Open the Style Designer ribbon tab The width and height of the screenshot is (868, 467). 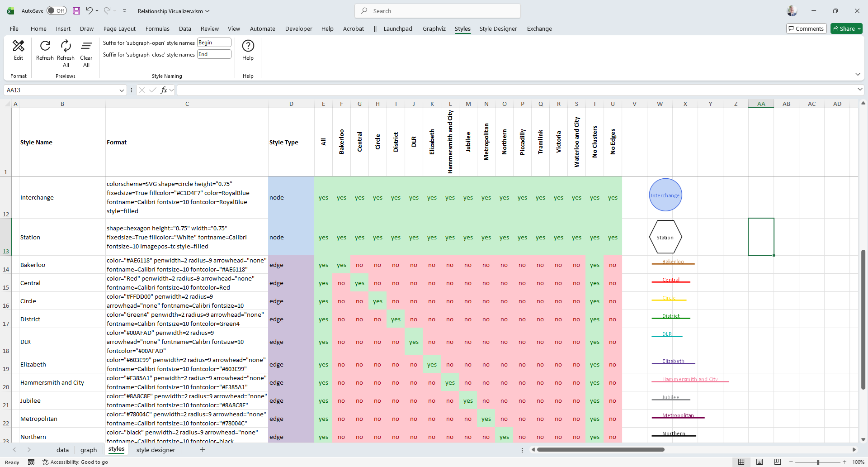[x=498, y=29]
